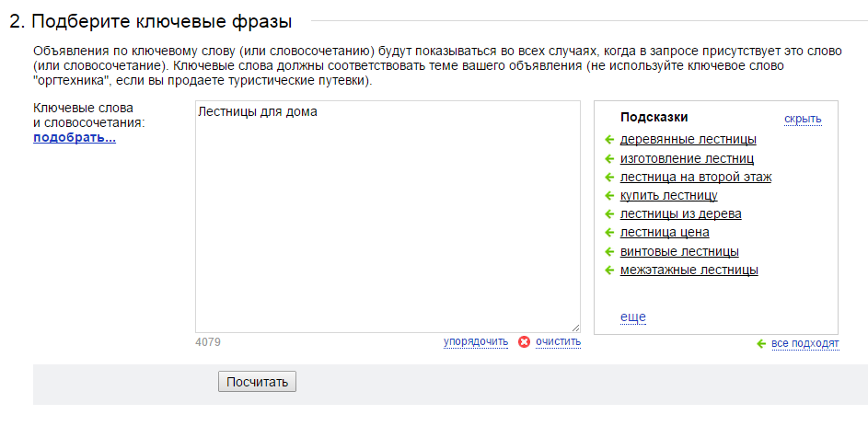This screenshot has height=426, width=868.
Task: Click green arrow next to изготовление лестниц
Action: [609, 159]
